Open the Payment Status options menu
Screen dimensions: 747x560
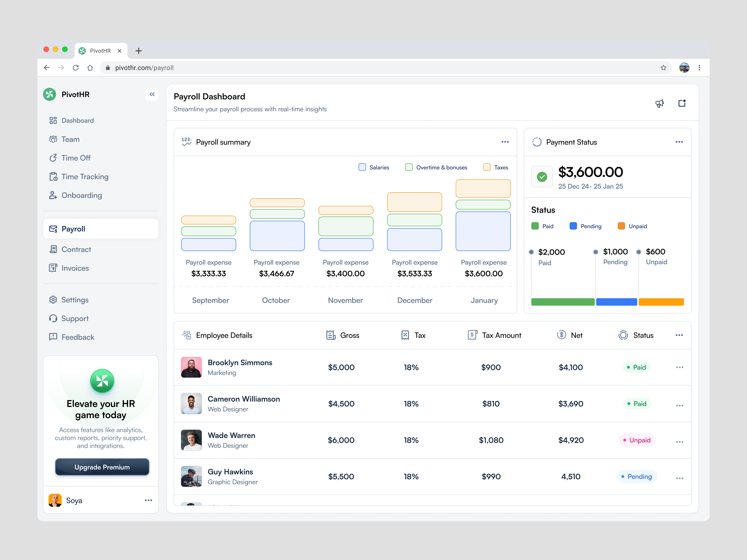(x=679, y=142)
